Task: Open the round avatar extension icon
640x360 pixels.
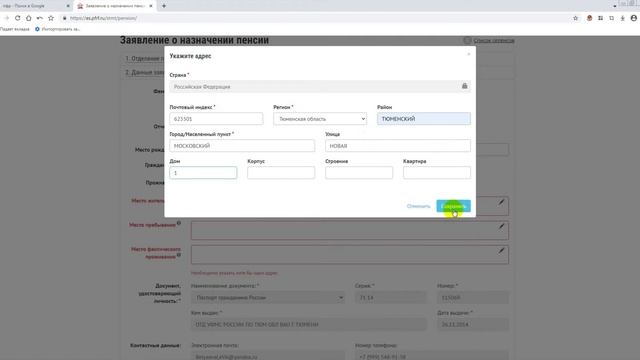Action: [x=589, y=18]
